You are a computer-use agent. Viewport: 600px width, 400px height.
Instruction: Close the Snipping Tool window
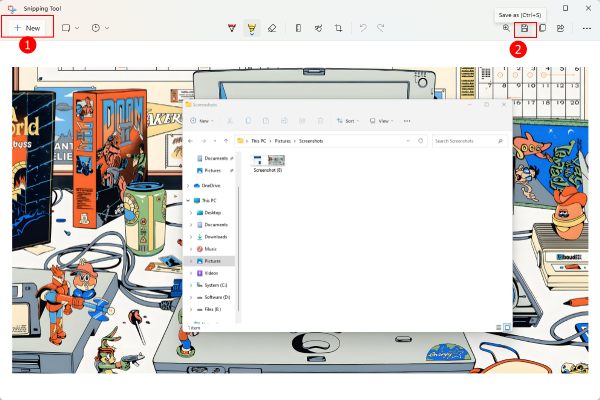click(x=589, y=8)
